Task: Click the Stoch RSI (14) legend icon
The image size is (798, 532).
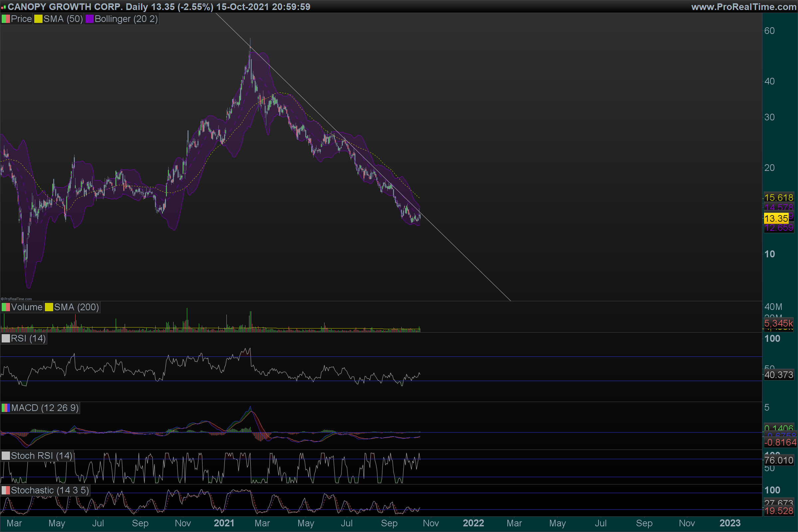Action: click(6, 456)
